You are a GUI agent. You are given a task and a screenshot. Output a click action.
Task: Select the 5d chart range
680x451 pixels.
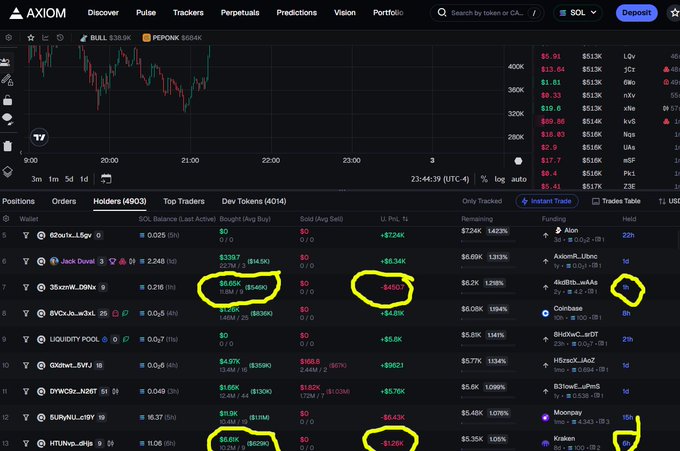pyautogui.click(x=69, y=179)
